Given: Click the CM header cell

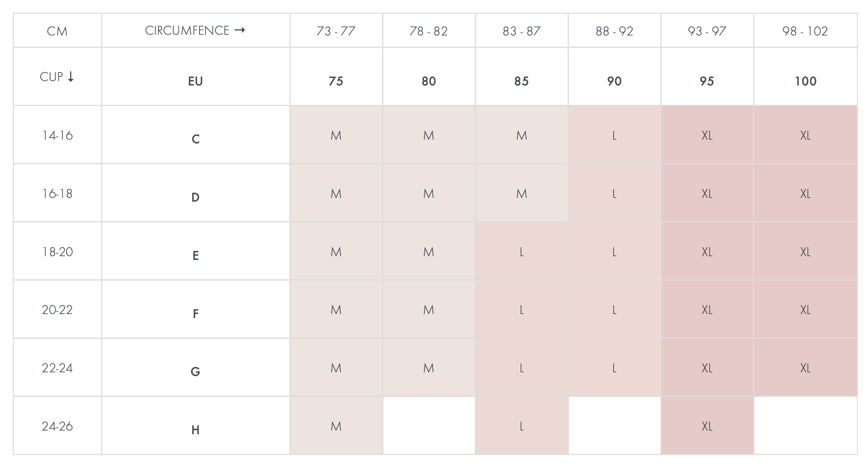Looking at the screenshot, I should pyautogui.click(x=57, y=31).
